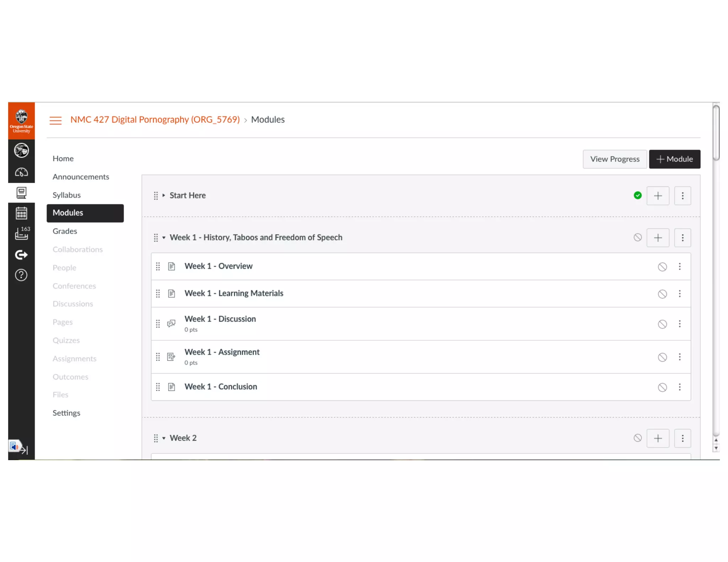Open the Calendar in global navigation
This screenshot has height=562, width=728.
coord(21,213)
